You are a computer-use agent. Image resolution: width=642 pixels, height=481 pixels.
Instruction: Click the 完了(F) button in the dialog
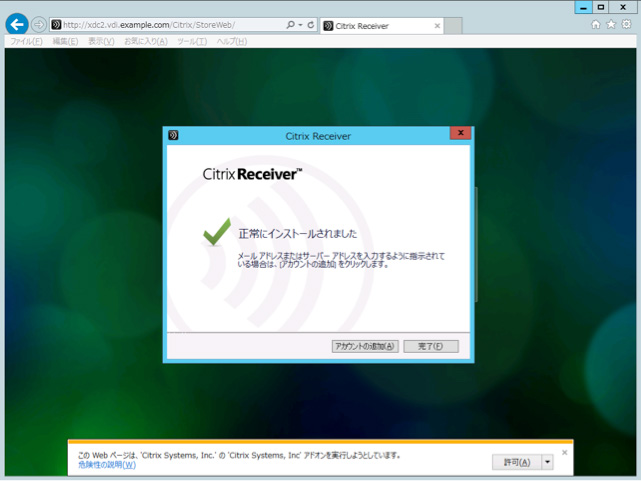coord(431,346)
